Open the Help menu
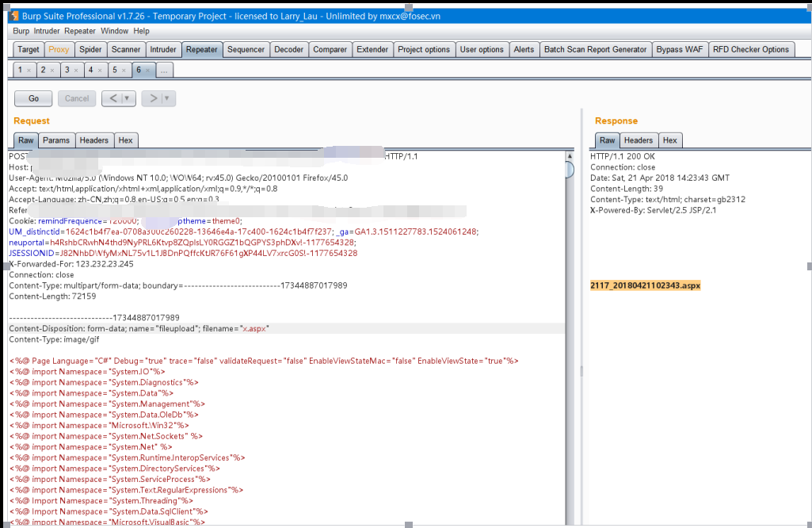 click(x=141, y=31)
